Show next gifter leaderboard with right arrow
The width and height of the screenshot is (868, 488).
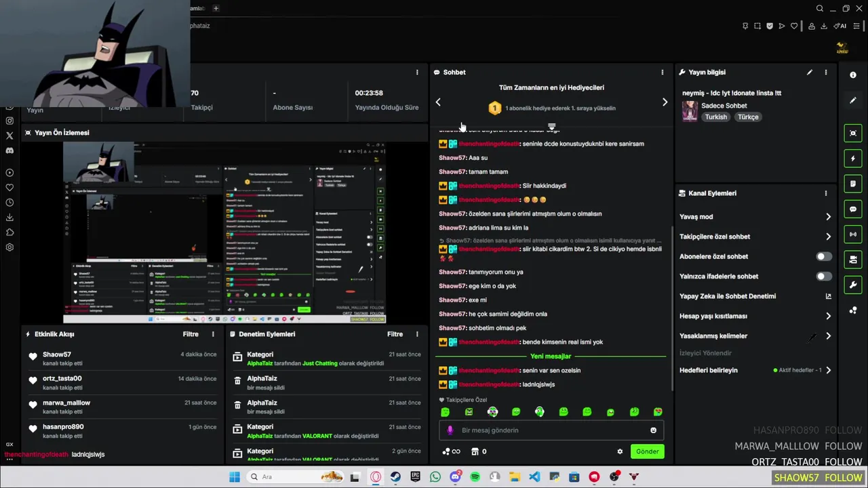click(x=665, y=102)
